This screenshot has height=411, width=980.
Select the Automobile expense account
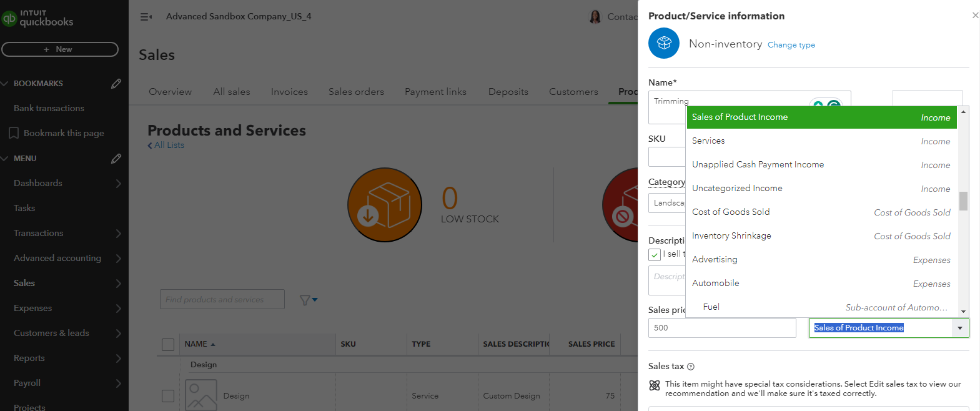tap(821, 284)
